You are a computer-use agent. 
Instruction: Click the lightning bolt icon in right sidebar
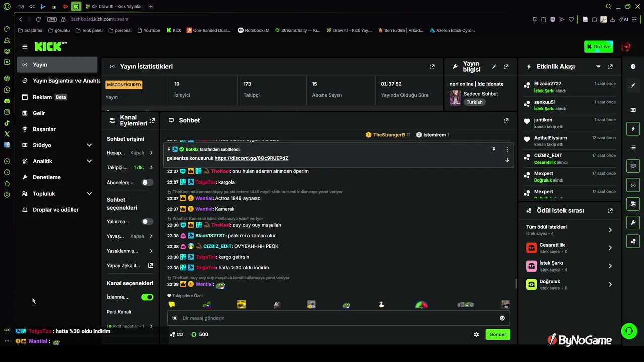(x=633, y=129)
